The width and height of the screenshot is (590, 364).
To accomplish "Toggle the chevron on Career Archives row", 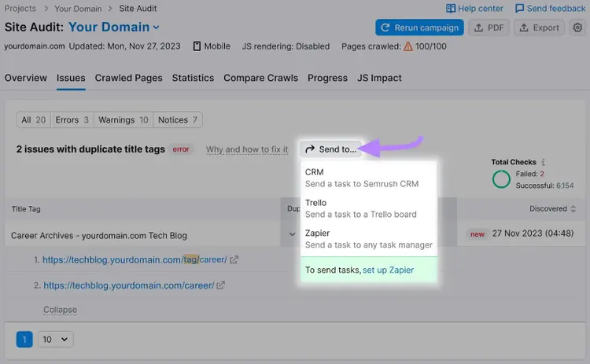I will [x=292, y=234].
